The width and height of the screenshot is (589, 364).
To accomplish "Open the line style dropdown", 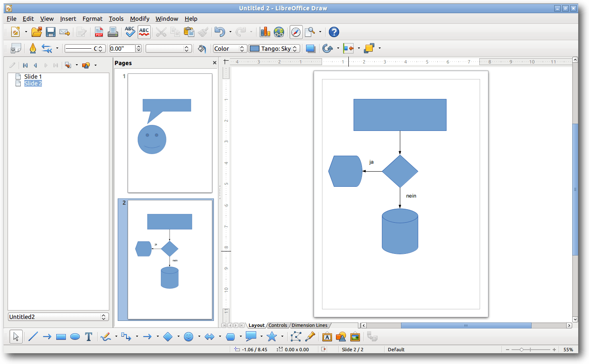I will [85, 48].
